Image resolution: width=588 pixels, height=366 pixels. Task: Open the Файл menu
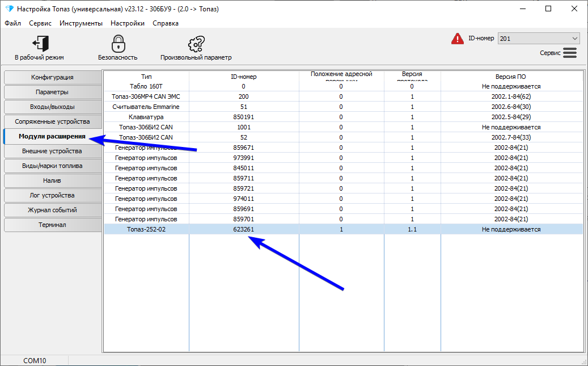point(12,23)
